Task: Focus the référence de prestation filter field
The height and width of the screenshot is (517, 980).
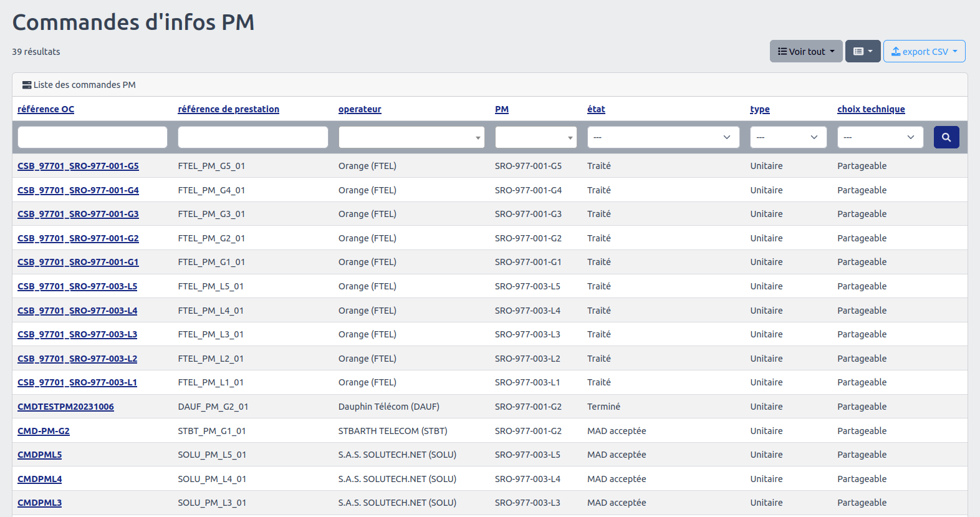Action: click(252, 137)
